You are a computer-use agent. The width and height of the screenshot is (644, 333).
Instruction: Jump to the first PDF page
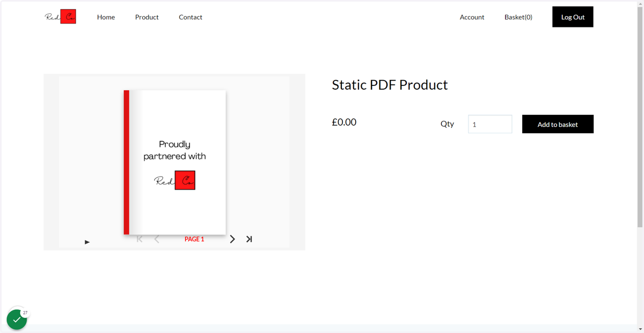tap(140, 239)
